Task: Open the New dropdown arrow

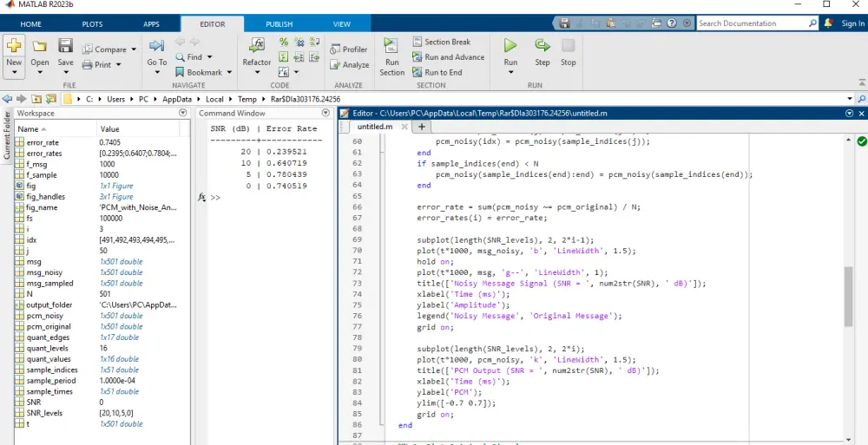Action: (14, 73)
